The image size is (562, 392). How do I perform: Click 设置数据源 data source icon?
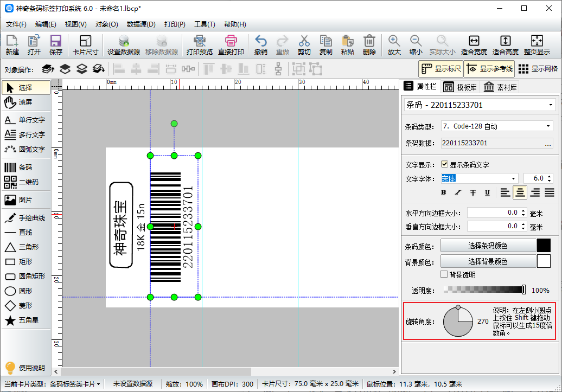(124, 45)
